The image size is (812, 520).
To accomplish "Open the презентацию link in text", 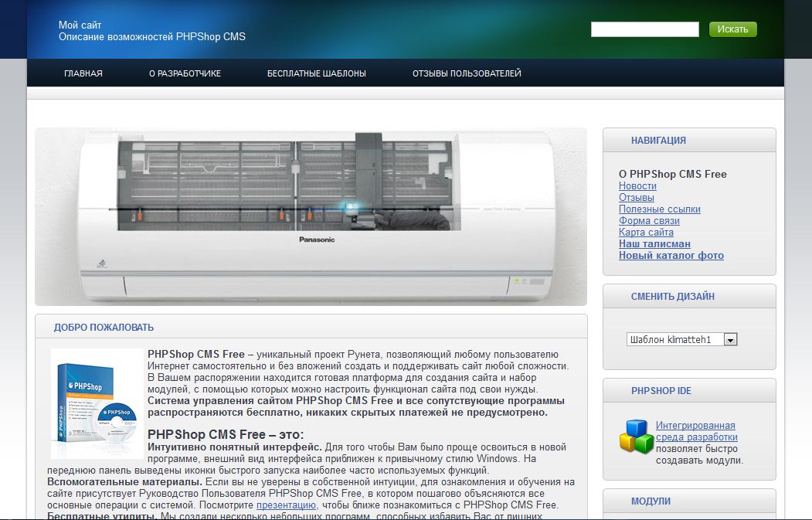I will point(286,505).
